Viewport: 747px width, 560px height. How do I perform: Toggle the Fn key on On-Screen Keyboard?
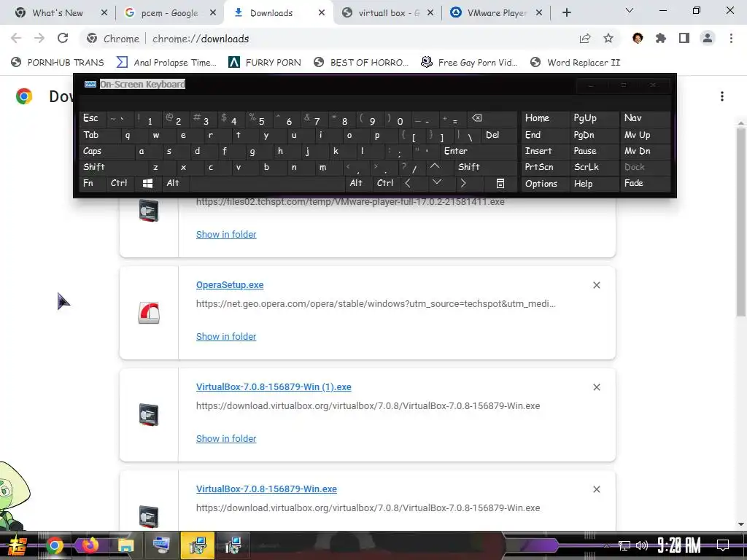tap(93, 183)
